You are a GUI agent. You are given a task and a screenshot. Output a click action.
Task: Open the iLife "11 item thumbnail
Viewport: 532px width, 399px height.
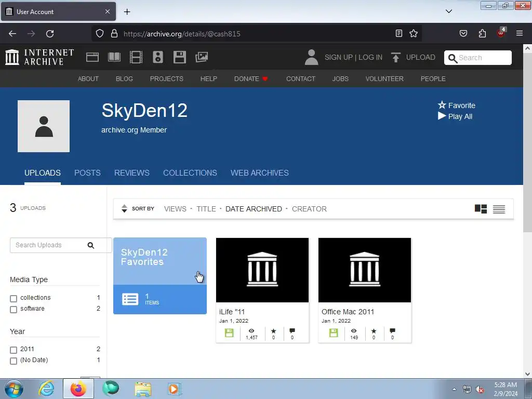pos(262,270)
